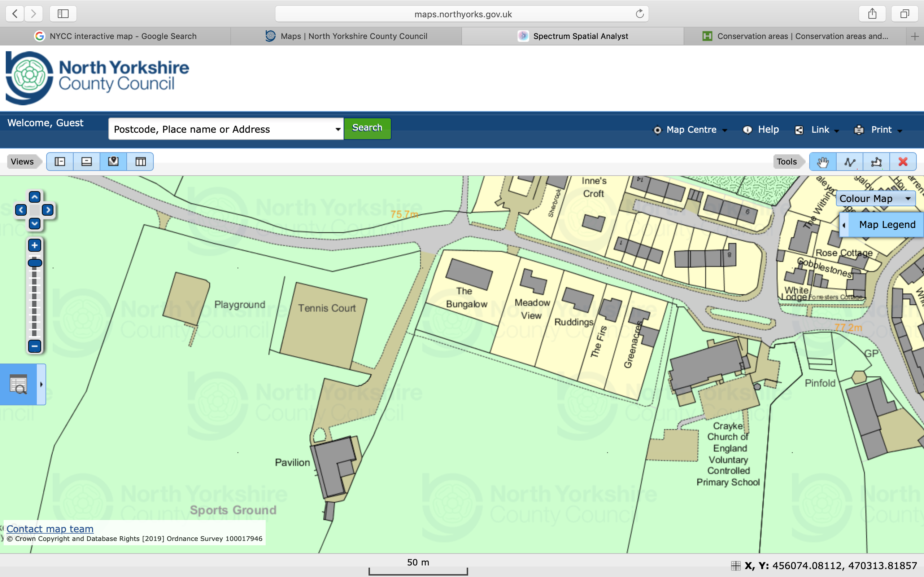Toggle the bottom panel view button

point(87,162)
